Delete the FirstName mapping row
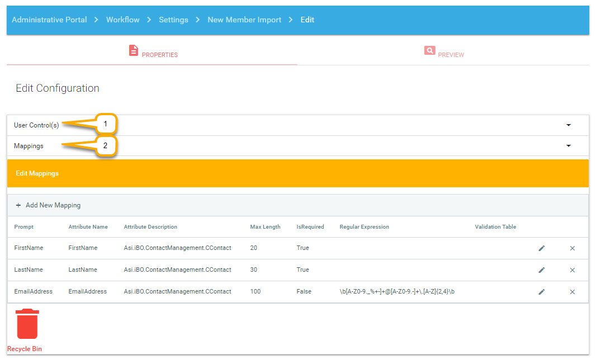The image size is (596, 364). (572, 248)
